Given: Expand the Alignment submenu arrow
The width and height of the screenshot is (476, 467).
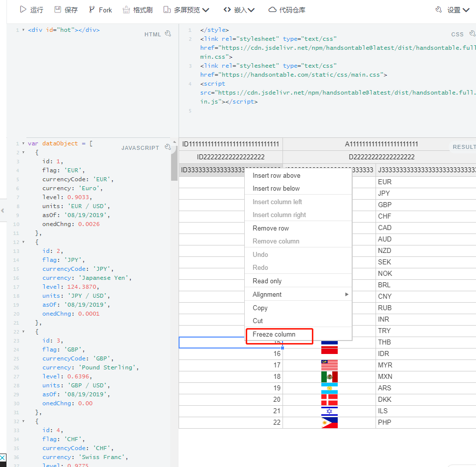Looking at the screenshot, I should click(x=347, y=294).
